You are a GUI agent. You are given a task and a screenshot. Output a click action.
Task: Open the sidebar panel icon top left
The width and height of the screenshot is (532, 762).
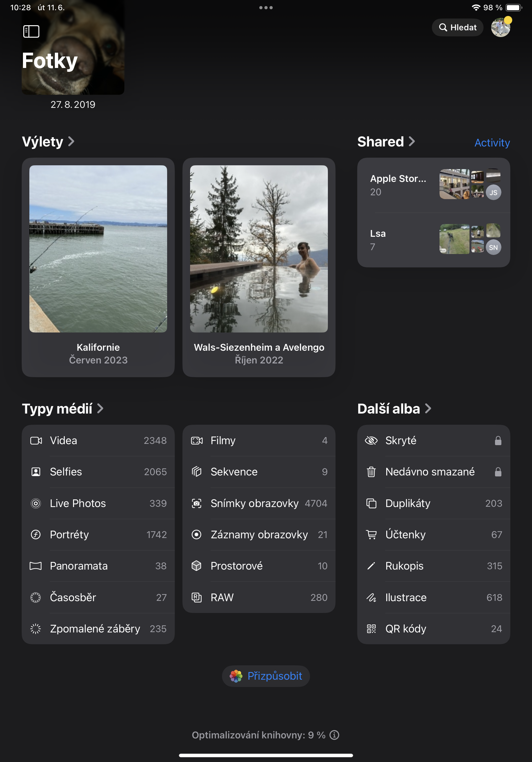31,31
